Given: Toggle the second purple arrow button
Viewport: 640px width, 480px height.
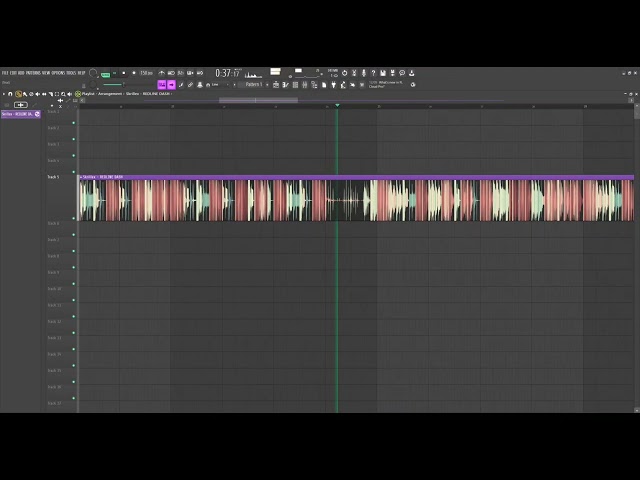Looking at the screenshot, I should [x=171, y=84].
